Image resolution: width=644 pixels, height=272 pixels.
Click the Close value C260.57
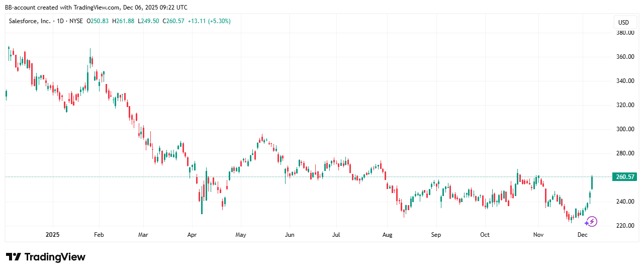[x=174, y=21]
